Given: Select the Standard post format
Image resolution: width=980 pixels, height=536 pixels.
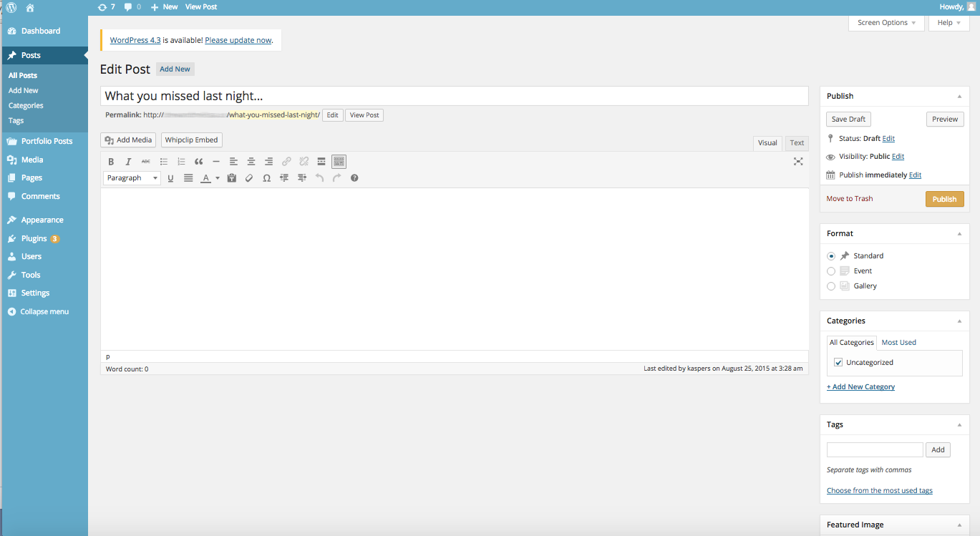Looking at the screenshot, I should [831, 256].
